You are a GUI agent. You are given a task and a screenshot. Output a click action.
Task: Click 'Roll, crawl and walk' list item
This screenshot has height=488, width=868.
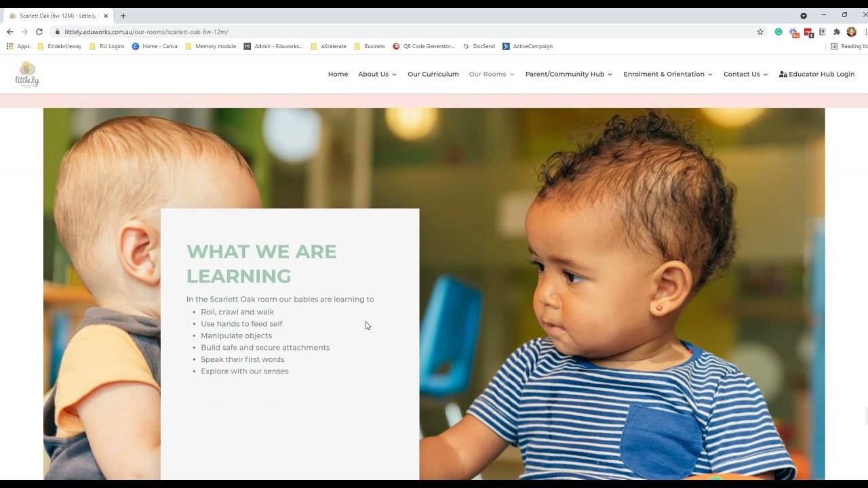pos(237,312)
